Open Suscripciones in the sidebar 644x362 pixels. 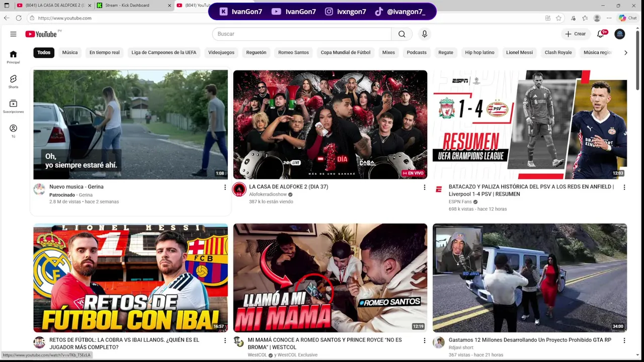pyautogui.click(x=13, y=107)
